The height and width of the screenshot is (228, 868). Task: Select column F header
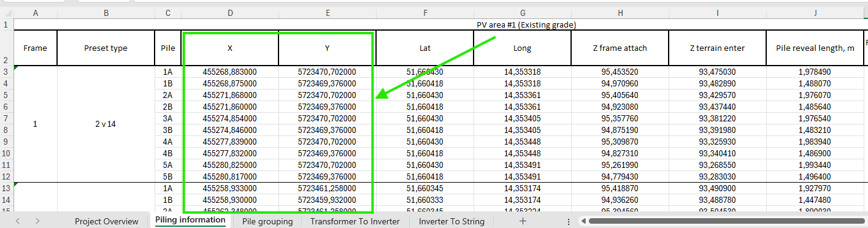coord(424,13)
